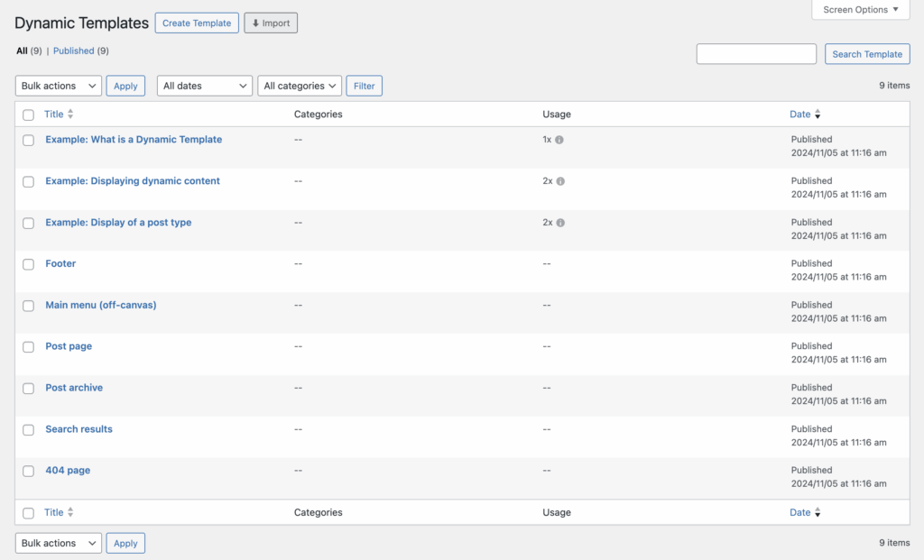
Task: Open the Main menu (off-canvas) template
Action: 101,305
